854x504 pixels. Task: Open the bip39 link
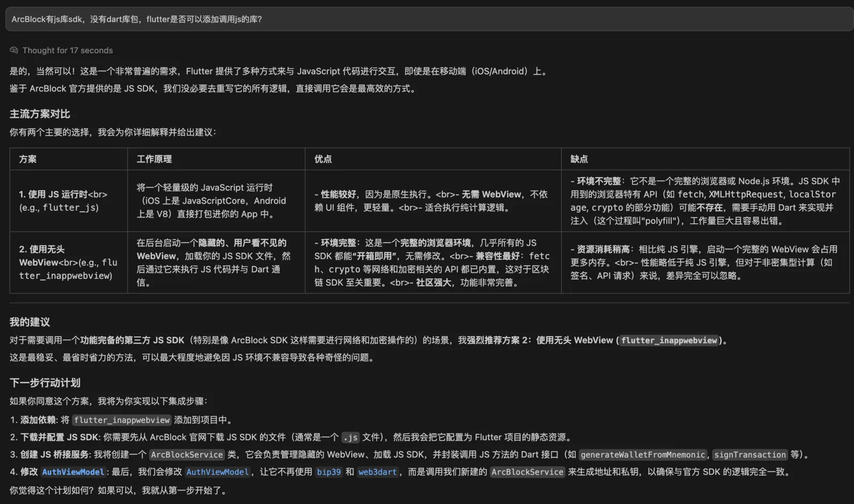(328, 472)
